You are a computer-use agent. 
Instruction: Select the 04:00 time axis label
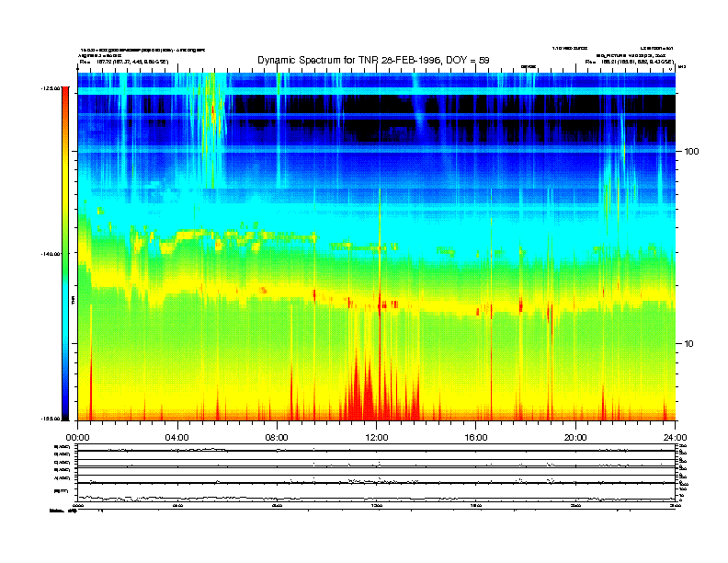[x=177, y=438]
